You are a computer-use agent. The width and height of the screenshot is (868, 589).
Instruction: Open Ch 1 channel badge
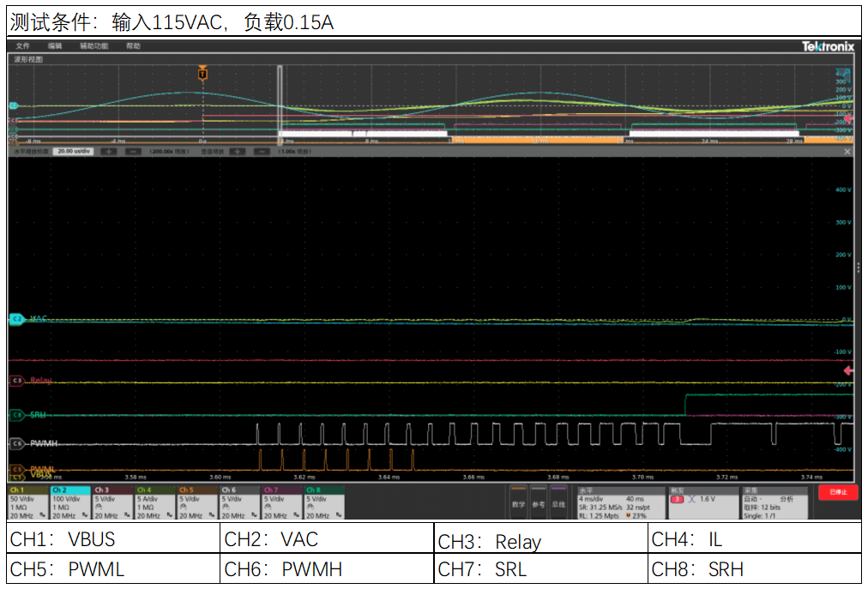[28, 502]
